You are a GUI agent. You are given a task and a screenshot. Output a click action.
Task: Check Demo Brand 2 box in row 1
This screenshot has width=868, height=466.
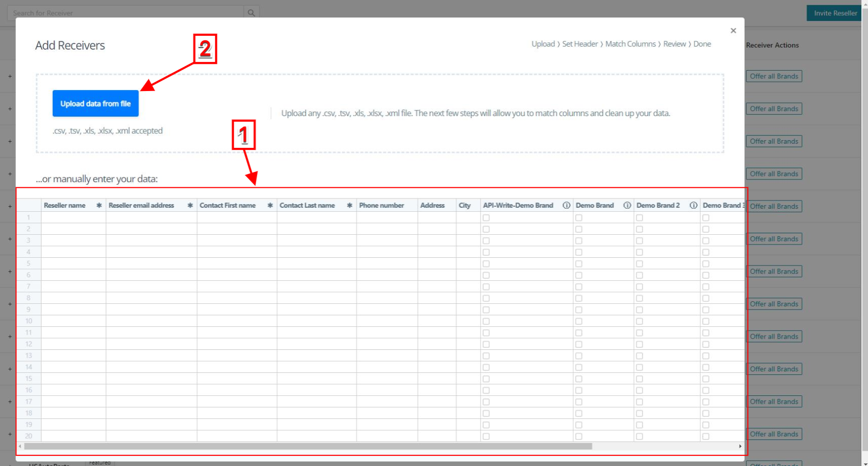click(640, 218)
